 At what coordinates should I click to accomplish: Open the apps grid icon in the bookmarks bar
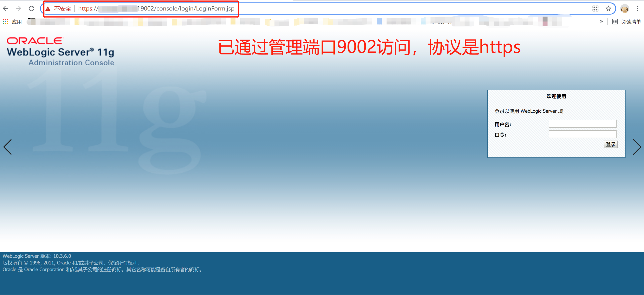click(x=5, y=22)
